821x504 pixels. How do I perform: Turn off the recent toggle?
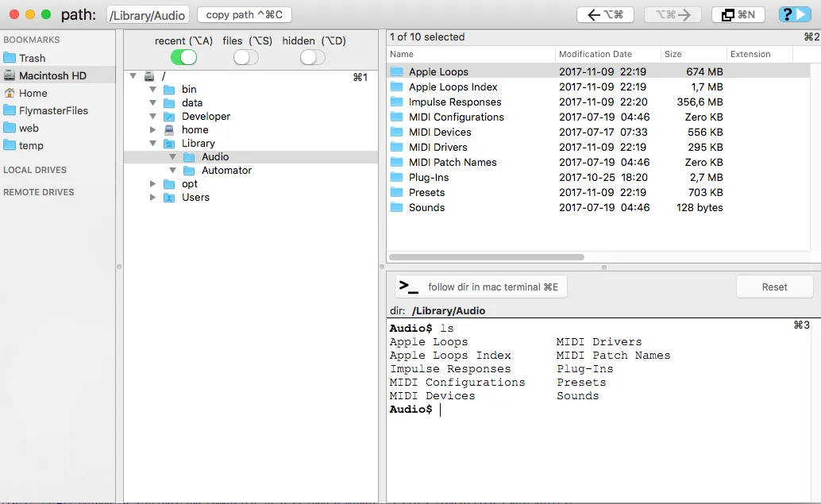(x=183, y=57)
